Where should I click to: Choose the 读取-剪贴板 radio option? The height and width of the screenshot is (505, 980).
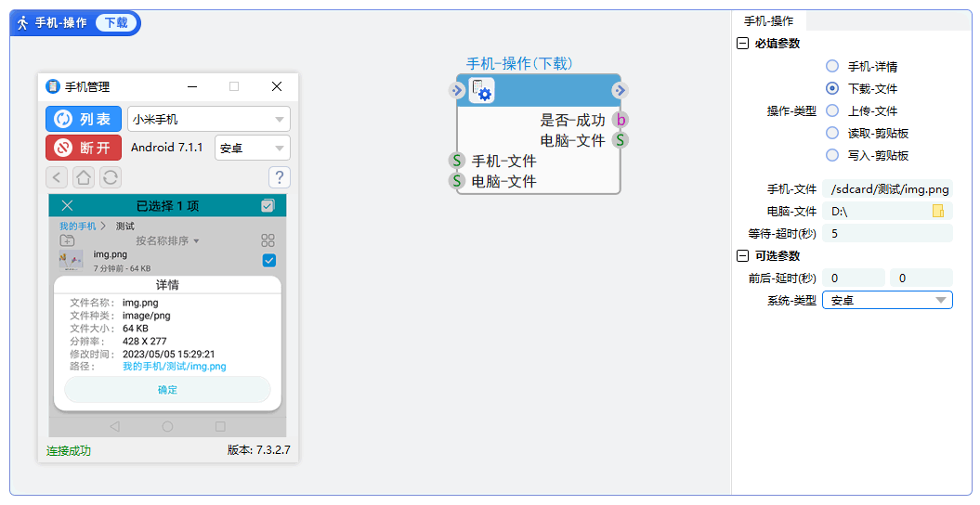[x=832, y=134]
